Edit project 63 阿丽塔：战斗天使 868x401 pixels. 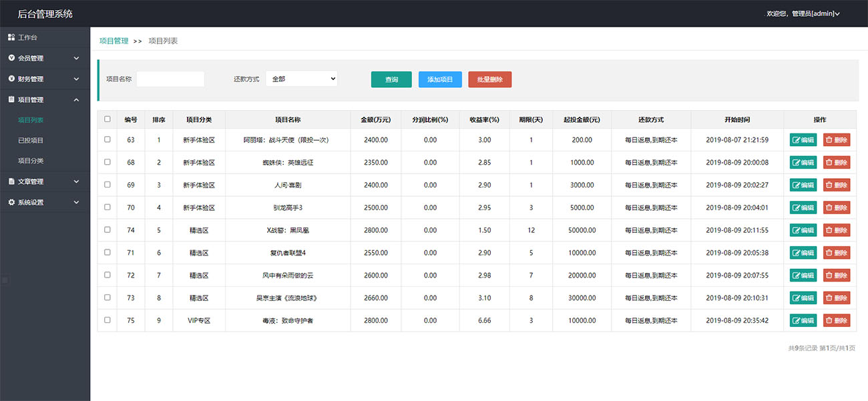[x=803, y=140]
